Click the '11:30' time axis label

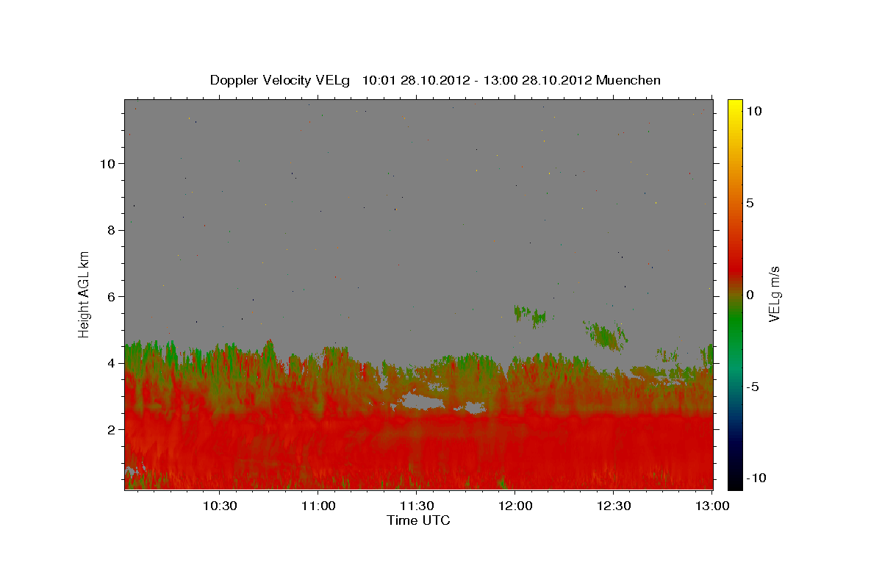click(417, 506)
